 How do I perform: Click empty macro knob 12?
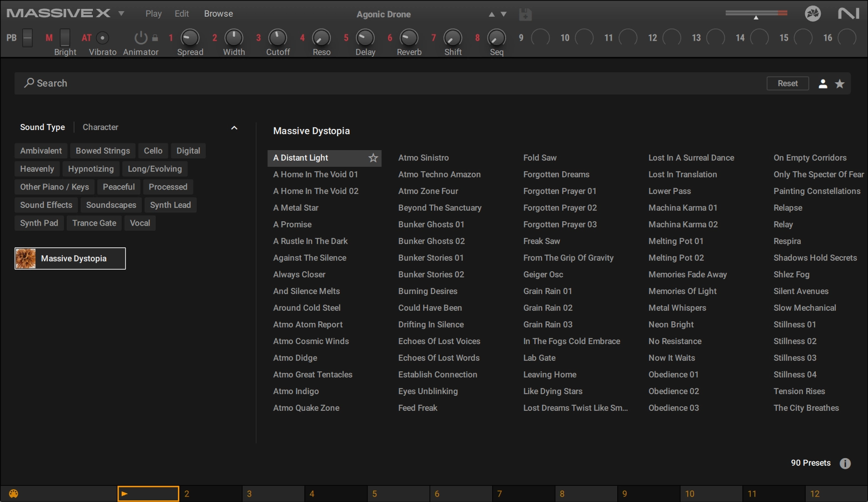672,38
